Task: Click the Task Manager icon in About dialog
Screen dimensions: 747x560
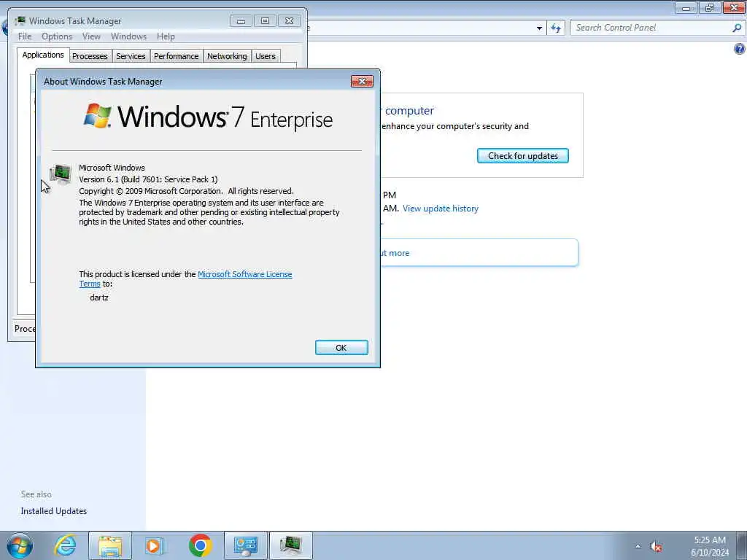Action: [x=61, y=174]
